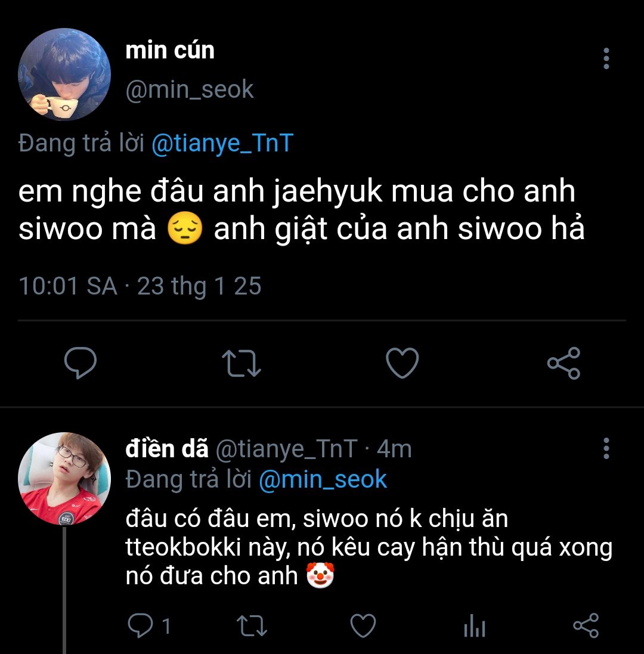Image resolution: width=644 pixels, height=654 pixels.
Task: Open the @min_seok mention in reply
Action: pyautogui.click(x=323, y=480)
